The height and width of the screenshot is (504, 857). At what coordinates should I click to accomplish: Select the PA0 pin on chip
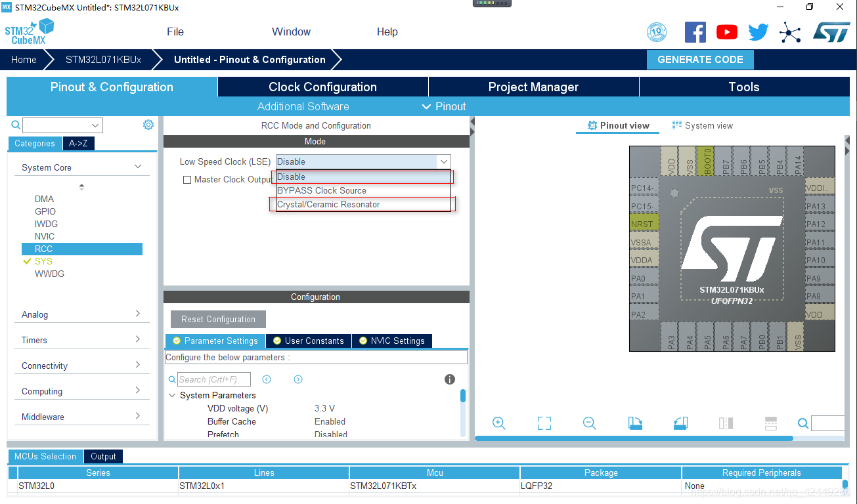643,278
